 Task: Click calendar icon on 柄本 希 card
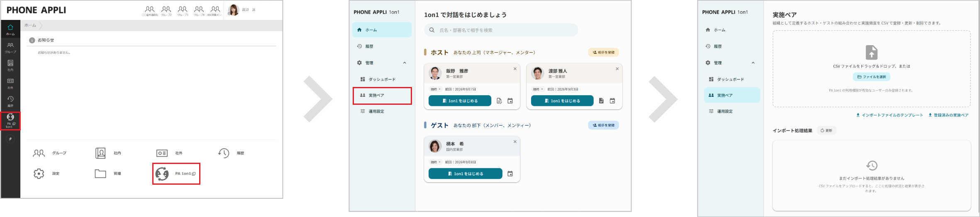point(510,174)
